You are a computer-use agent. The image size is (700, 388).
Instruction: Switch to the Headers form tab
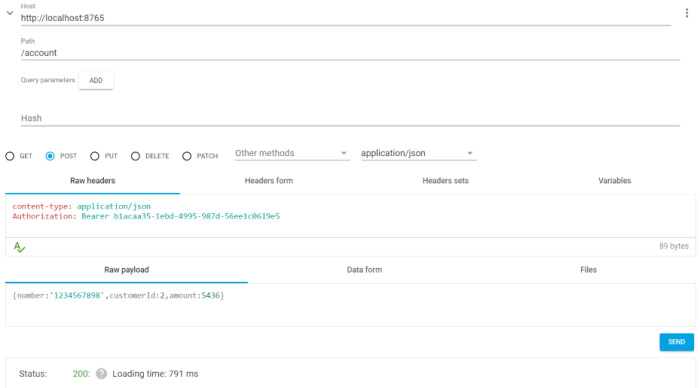click(x=269, y=181)
